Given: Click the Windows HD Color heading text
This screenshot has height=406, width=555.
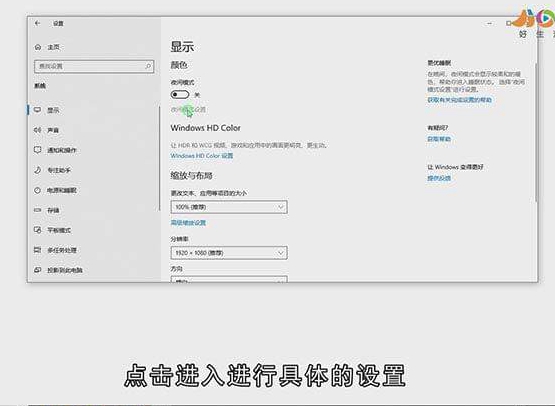Looking at the screenshot, I should click(206, 128).
